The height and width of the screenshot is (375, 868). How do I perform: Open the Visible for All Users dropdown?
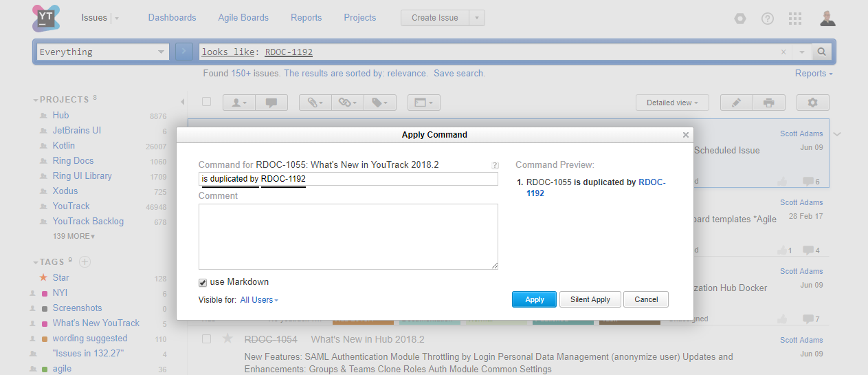click(x=259, y=300)
